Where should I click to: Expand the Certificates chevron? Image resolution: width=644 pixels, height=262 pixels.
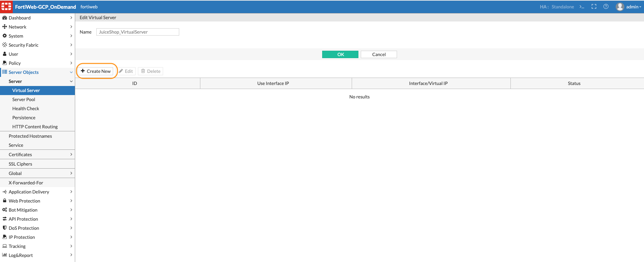click(x=71, y=155)
